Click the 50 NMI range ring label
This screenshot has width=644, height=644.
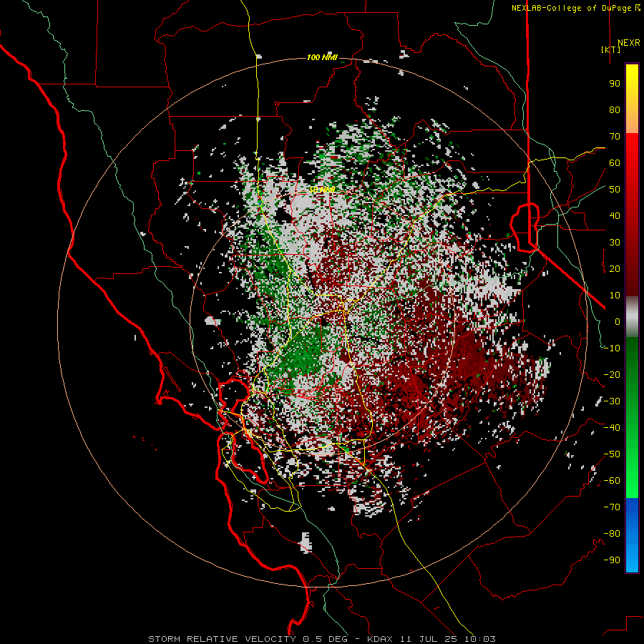click(x=322, y=190)
